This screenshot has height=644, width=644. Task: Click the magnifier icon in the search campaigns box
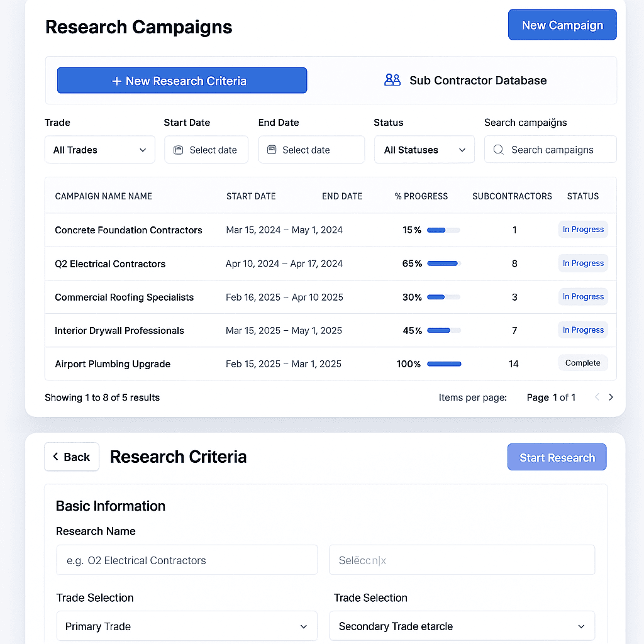[498, 150]
